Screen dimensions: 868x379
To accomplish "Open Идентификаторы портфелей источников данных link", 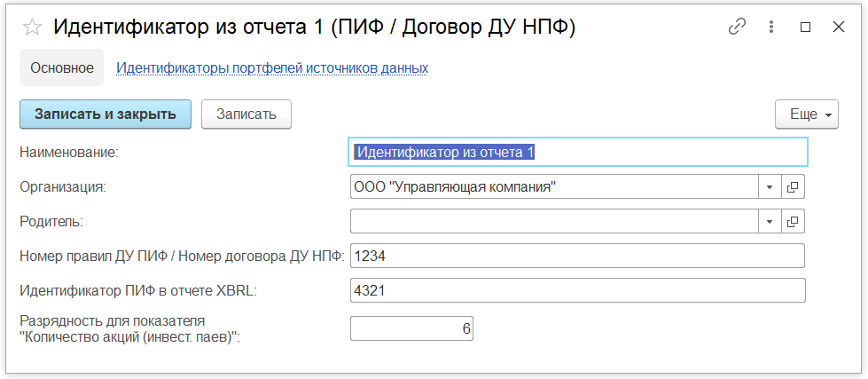I will [x=272, y=67].
